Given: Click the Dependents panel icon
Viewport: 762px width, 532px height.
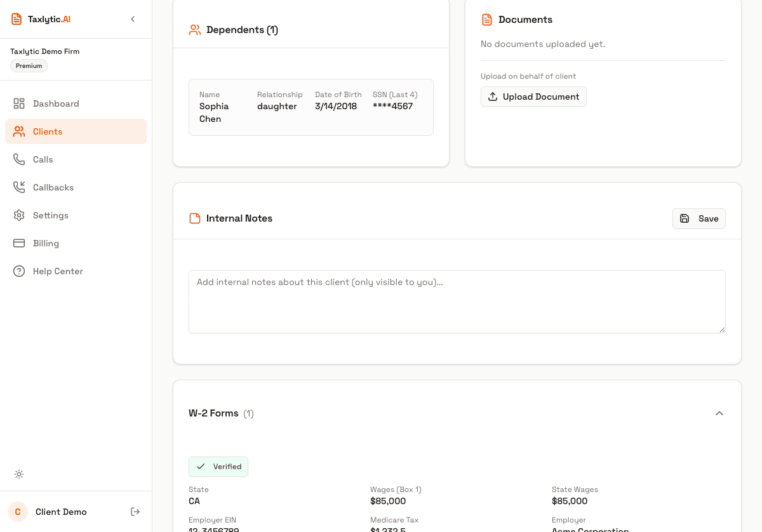Looking at the screenshot, I should pos(194,29).
